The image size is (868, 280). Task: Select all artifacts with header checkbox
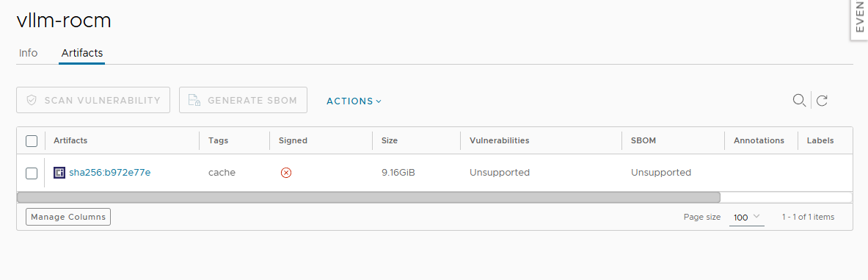(x=32, y=141)
